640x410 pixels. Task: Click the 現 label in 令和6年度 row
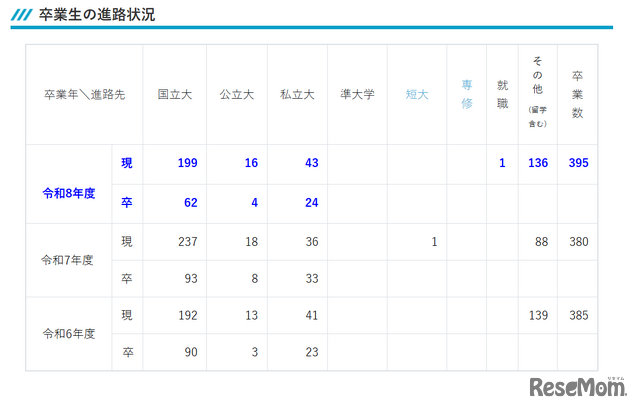point(127,315)
